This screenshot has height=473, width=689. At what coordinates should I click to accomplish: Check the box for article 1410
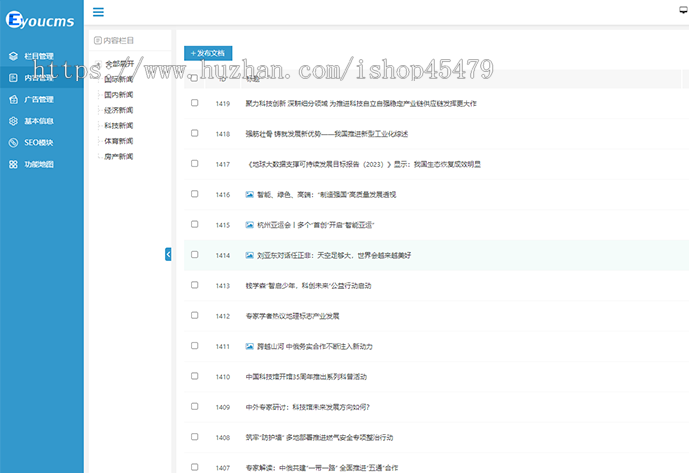[195, 375]
